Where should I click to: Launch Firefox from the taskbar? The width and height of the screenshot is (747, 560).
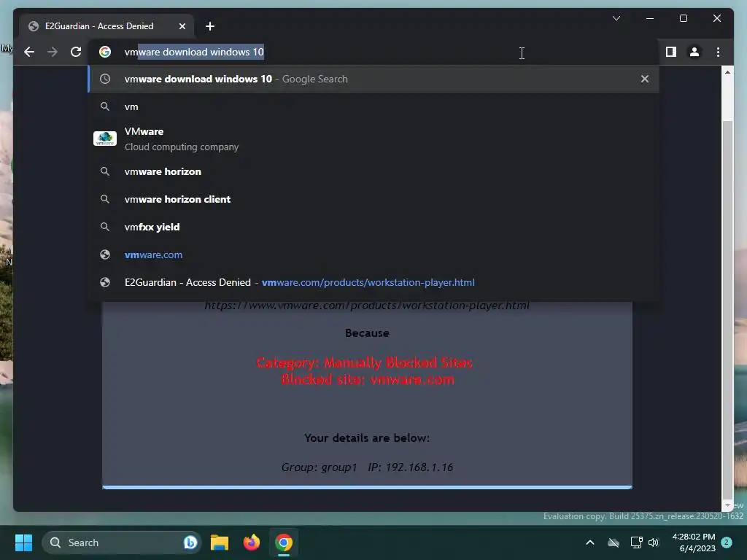pyautogui.click(x=252, y=542)
